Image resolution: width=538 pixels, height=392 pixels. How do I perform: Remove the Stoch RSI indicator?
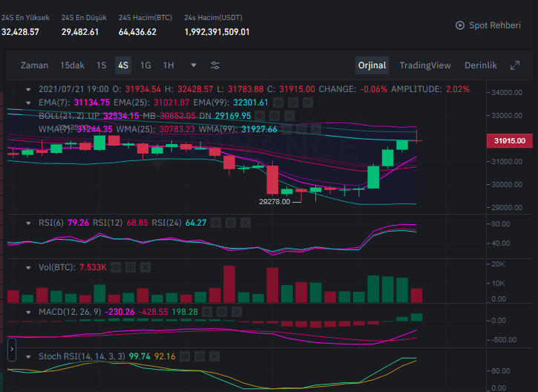point(214,356)
